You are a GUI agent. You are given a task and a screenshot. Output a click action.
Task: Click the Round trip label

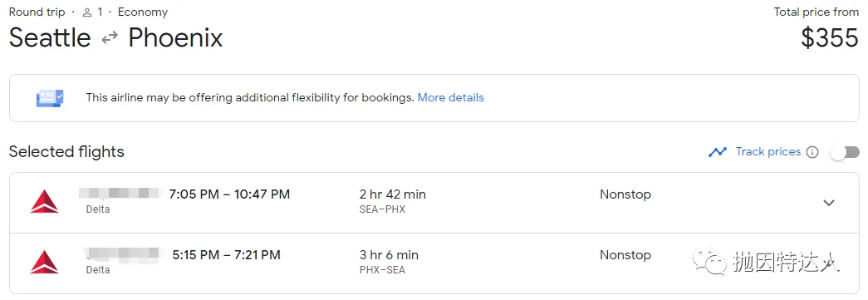coord(37,12)
